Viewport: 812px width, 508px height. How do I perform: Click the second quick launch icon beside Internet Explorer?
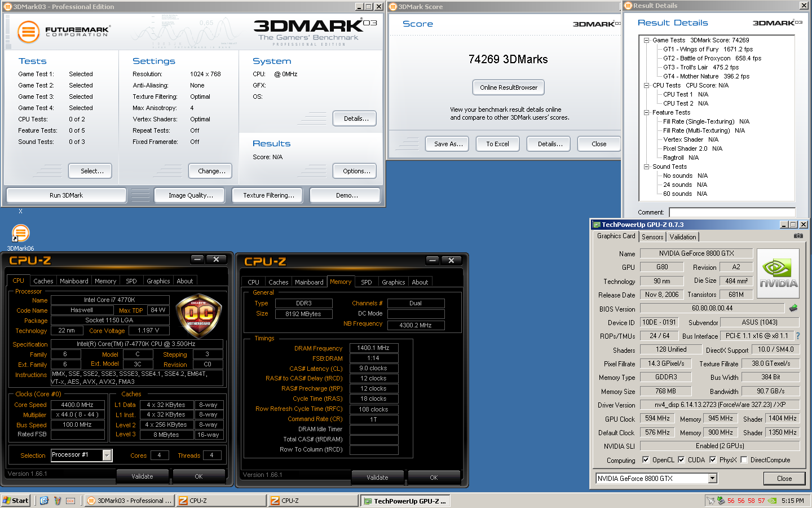(57, 501)
